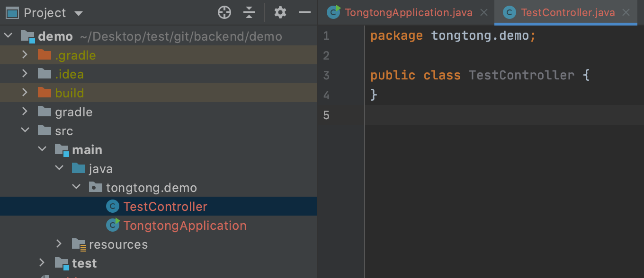Screen dimensions: 644x278
Task: Click the TongtongApplication runnable class icon in tree
Action: click(113, 225)
